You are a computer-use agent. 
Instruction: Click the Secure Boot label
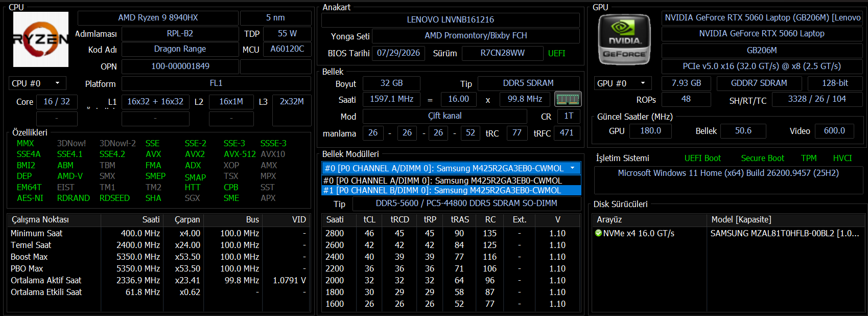(x=763, y=159)
